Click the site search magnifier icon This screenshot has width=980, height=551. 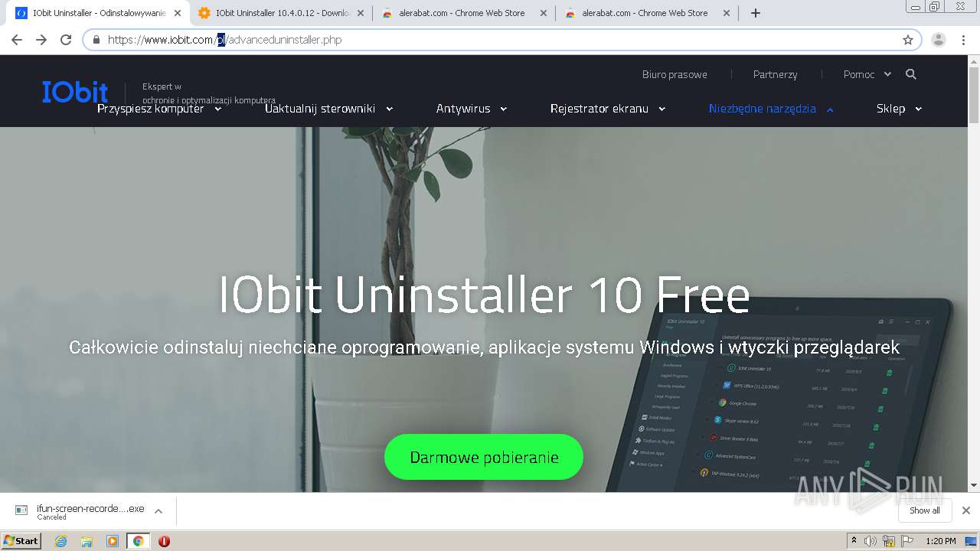tap(910, 74)
